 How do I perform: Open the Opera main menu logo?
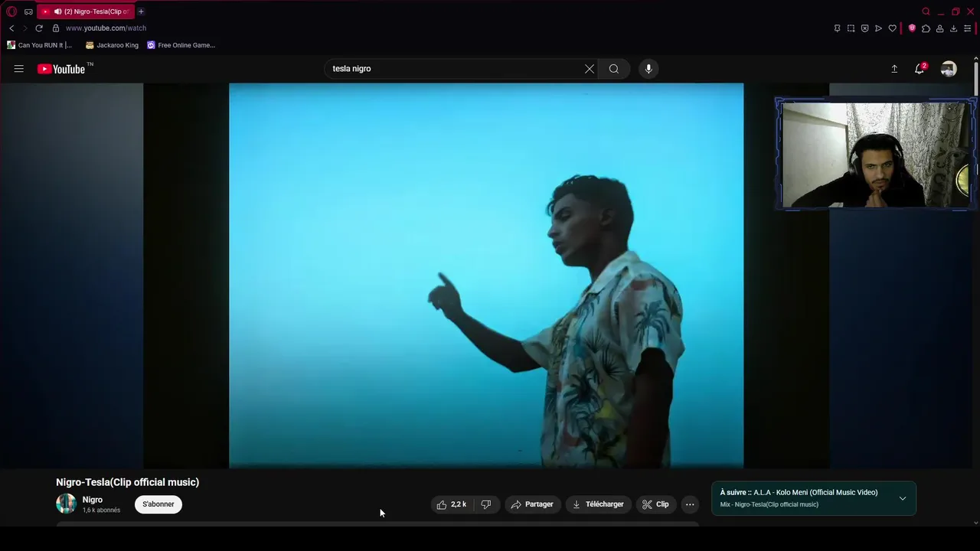coord(11,11)
